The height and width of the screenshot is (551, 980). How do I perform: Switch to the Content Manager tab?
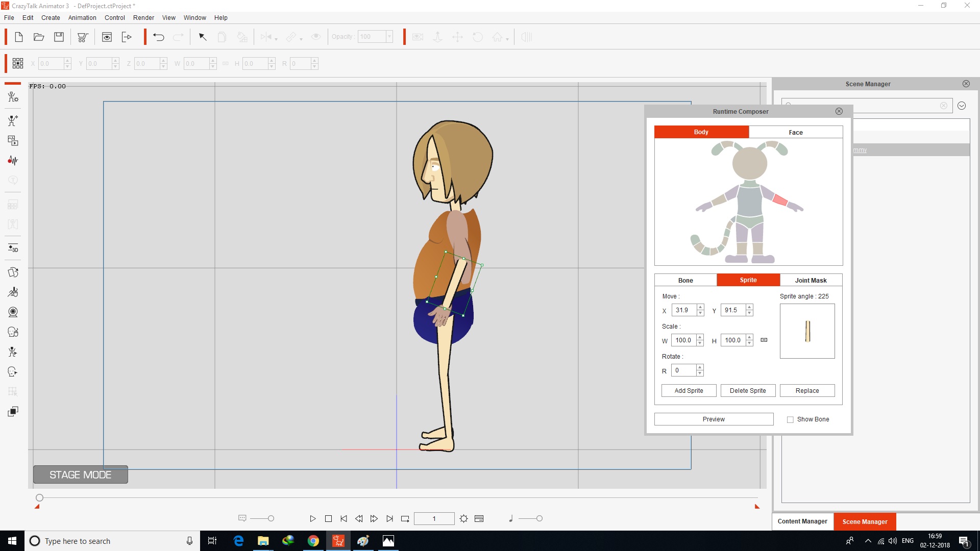click(802, 521)
